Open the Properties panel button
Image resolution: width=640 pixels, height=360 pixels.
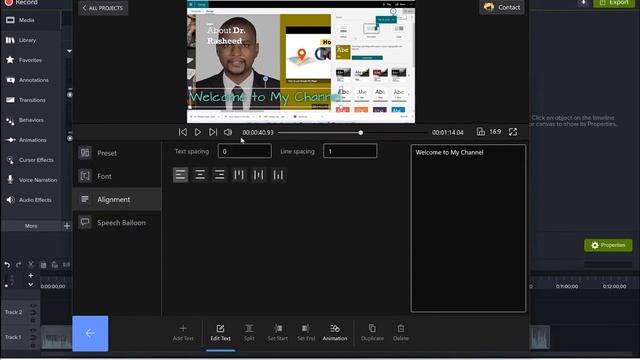click(608, 245)
